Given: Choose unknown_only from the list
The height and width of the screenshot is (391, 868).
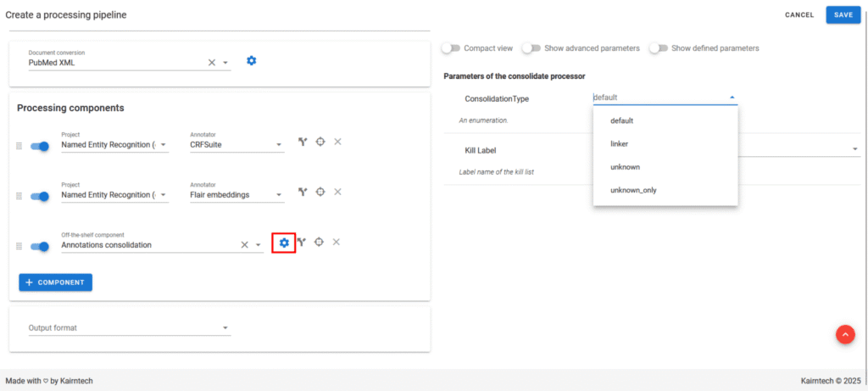Looking at the screenshot, I should click(x=633, y=190).
